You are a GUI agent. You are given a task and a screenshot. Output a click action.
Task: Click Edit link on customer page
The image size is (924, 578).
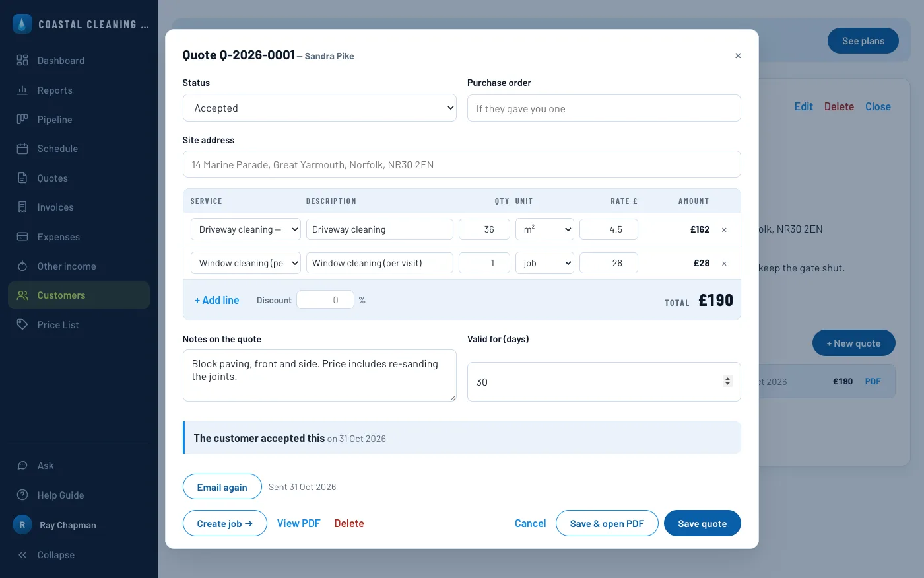pos(804,106)
